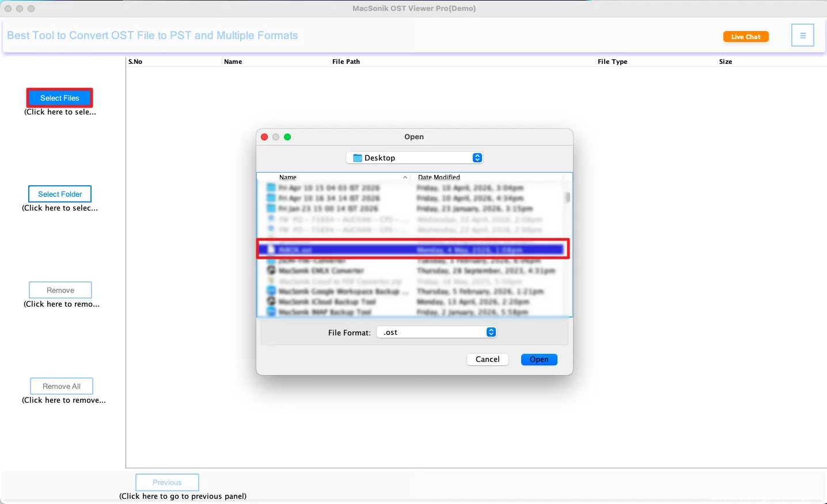
Task: Click the file list vertical scrollbar thumb
Action: pos(568,197)
